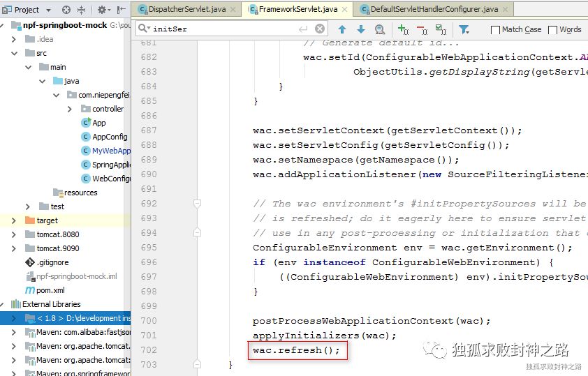Screen dimensions: 588x376
Task: Click the Project tool window icon
Action: [7, 10]
